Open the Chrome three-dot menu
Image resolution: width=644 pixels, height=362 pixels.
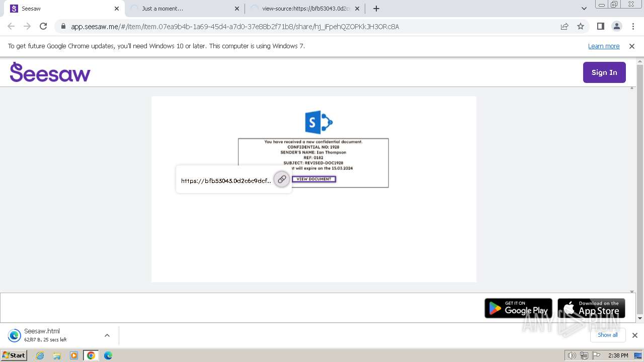click(x=633, y=27)
